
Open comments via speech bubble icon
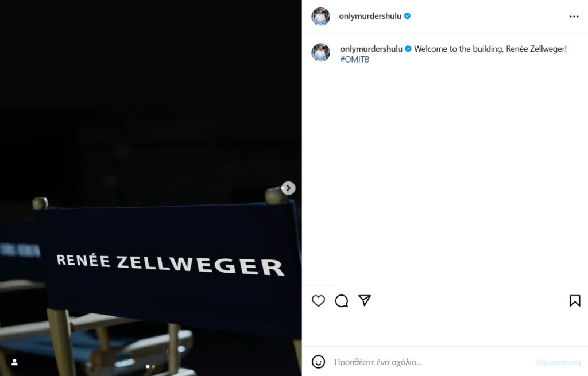pyautogui.click(x=342, y=301)
